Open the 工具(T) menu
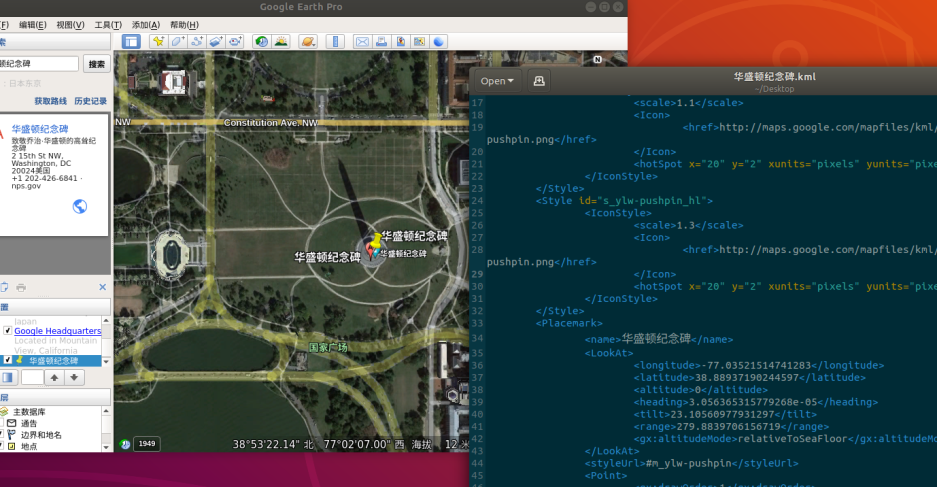 click(108, 24)
